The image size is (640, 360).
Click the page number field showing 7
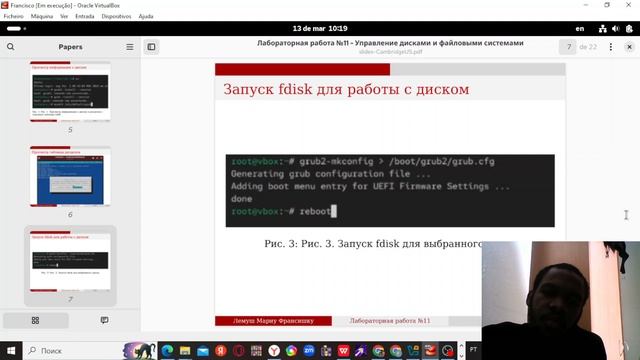tap(568, 47)
